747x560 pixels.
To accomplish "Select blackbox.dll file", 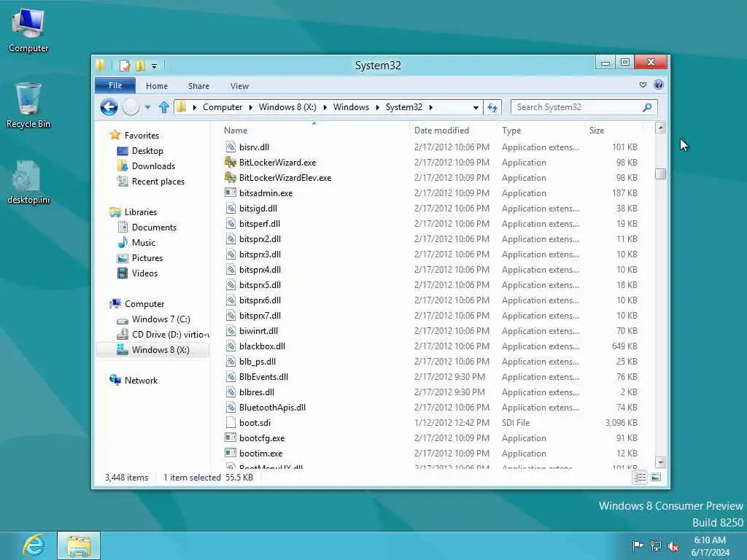I will (262, 346).
